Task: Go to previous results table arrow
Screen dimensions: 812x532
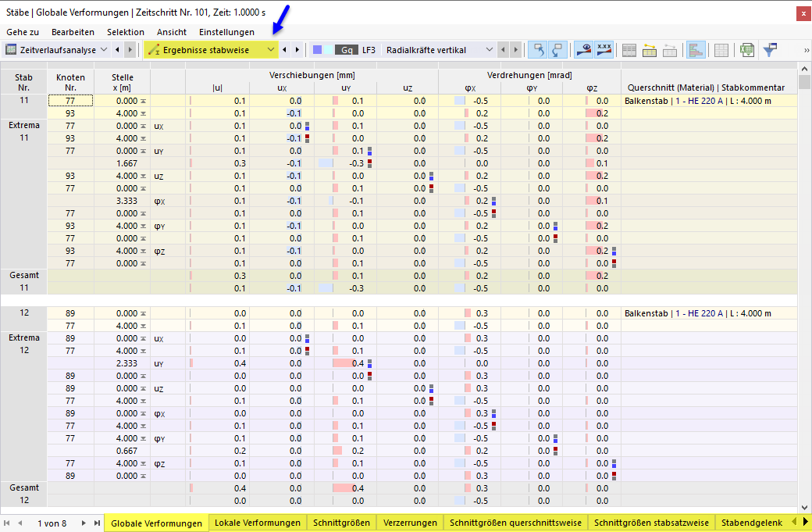Action: point(284,50)
